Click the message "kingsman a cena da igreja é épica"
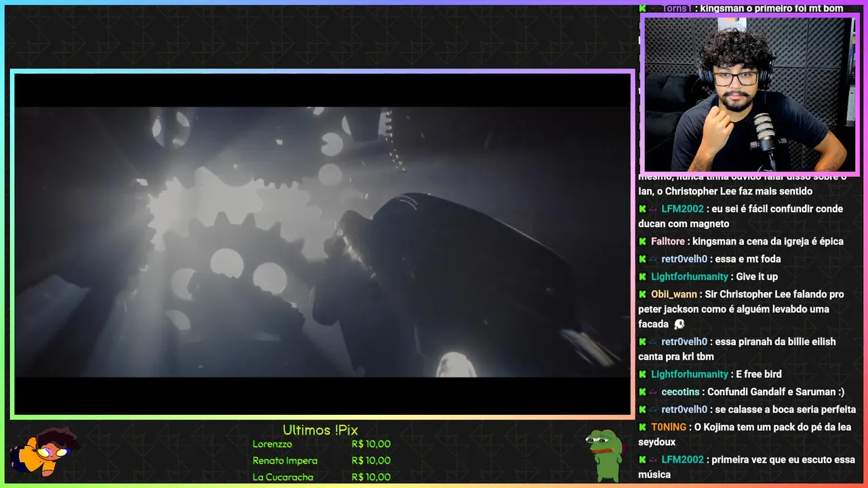 point(768,241)
